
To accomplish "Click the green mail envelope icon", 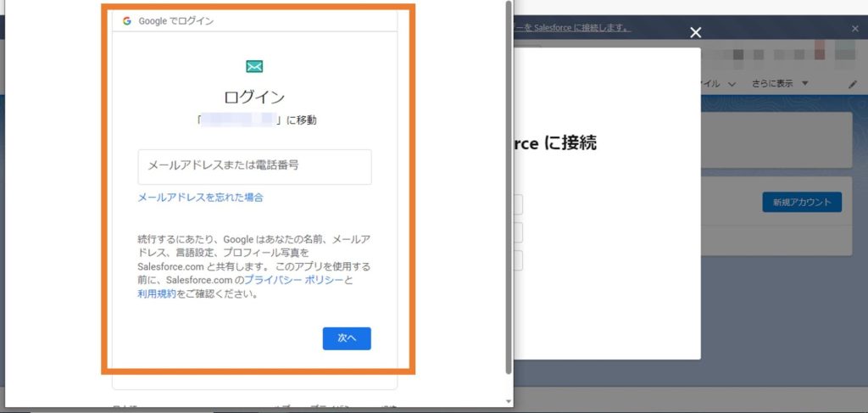I will pyautogui.click(x=254, y=66).
